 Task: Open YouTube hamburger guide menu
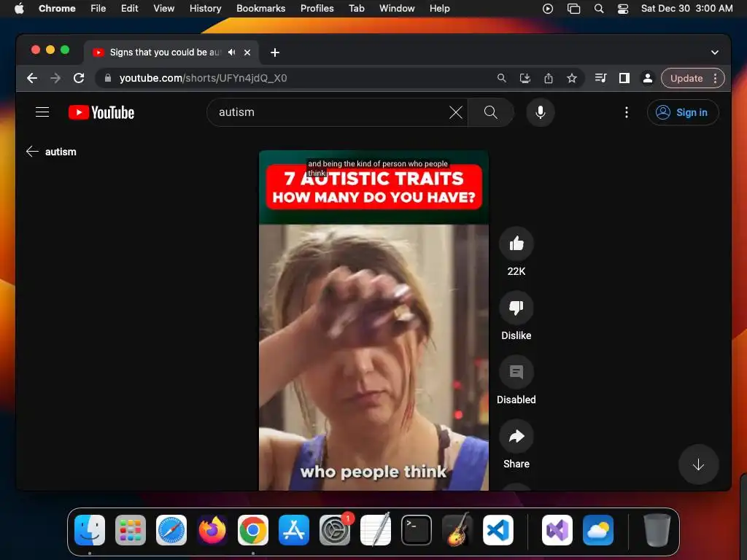tap(42, 112)
